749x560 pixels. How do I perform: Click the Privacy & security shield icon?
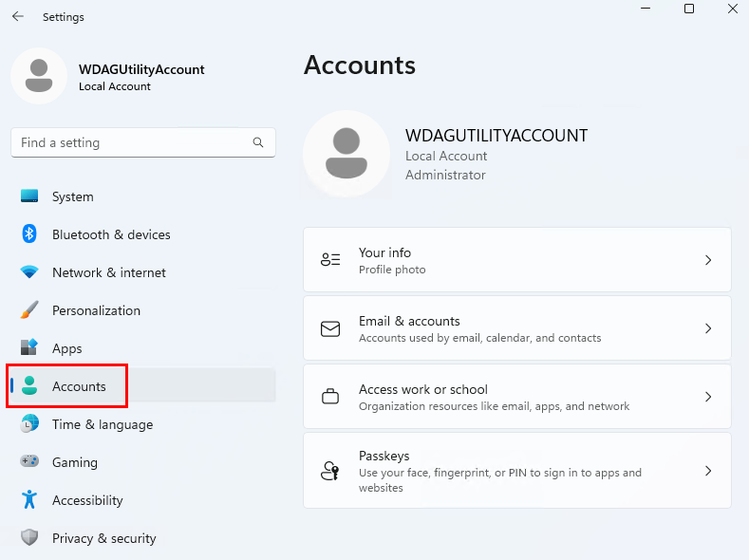click(x=29, y=537)
